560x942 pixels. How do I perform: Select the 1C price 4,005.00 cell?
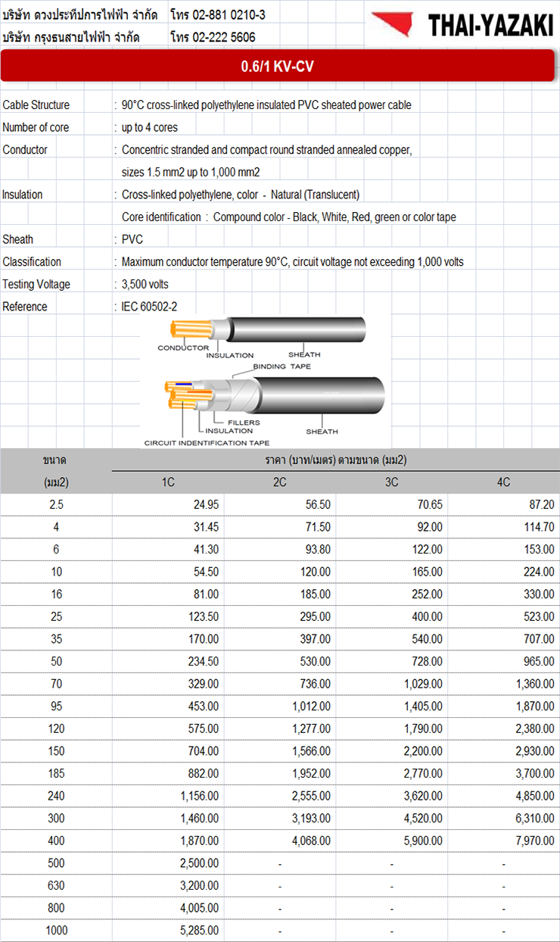[x=168, y=908]
